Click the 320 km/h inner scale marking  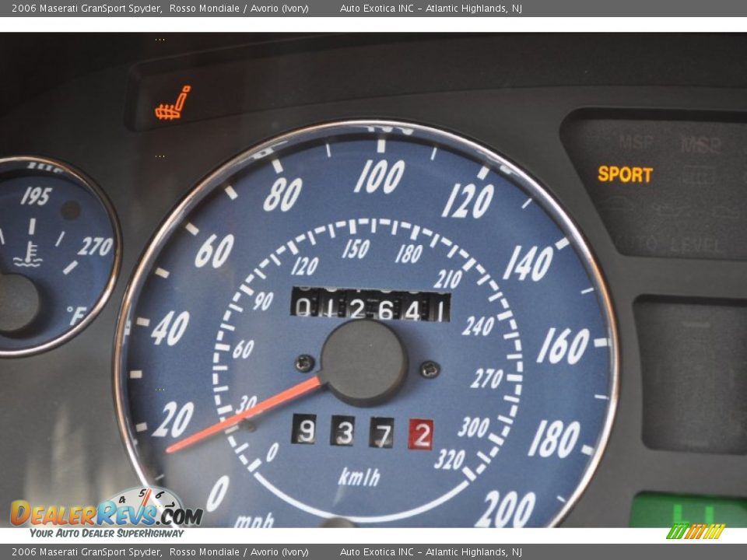tap(450, 460)
